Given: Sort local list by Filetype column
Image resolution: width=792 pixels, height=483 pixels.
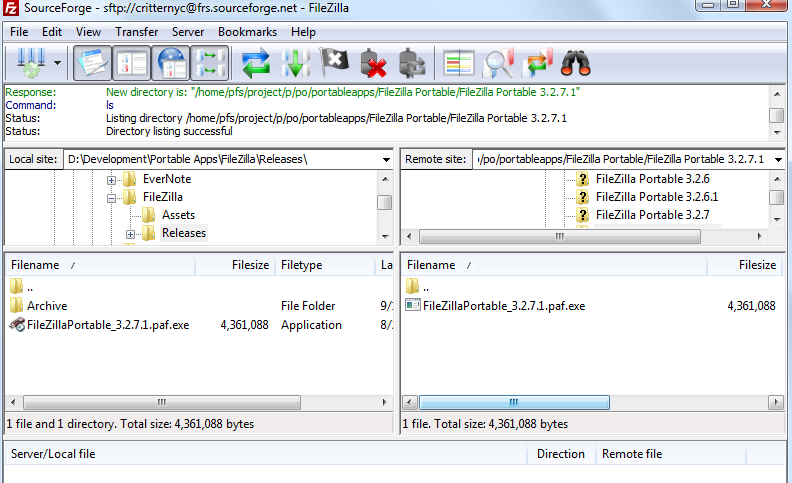Looking at the screenshot, I should 325,265.
